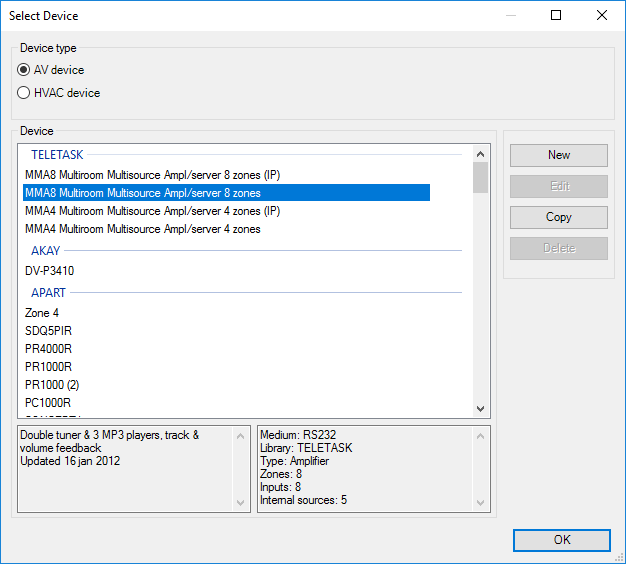Select MMA8 8 zones (IP) device

pos(152,175)
